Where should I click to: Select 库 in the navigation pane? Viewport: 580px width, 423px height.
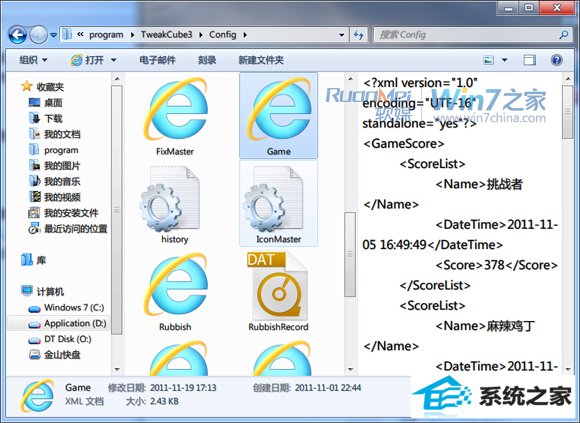34,260
